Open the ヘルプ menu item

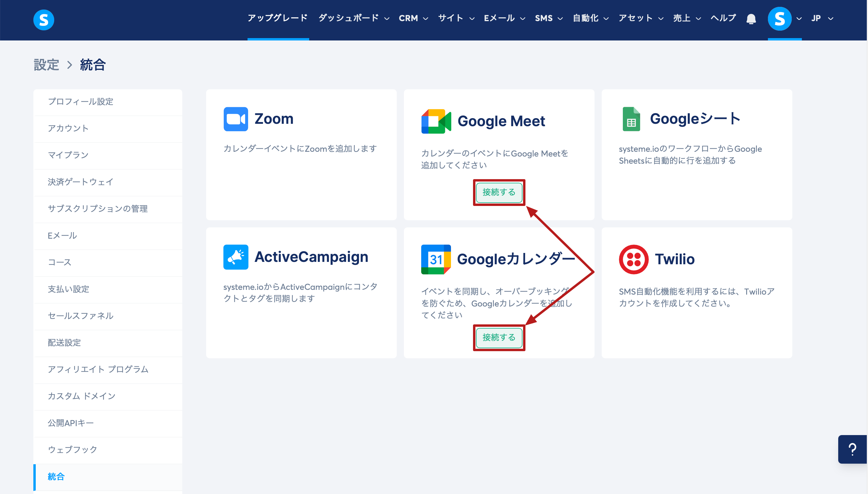723,18
